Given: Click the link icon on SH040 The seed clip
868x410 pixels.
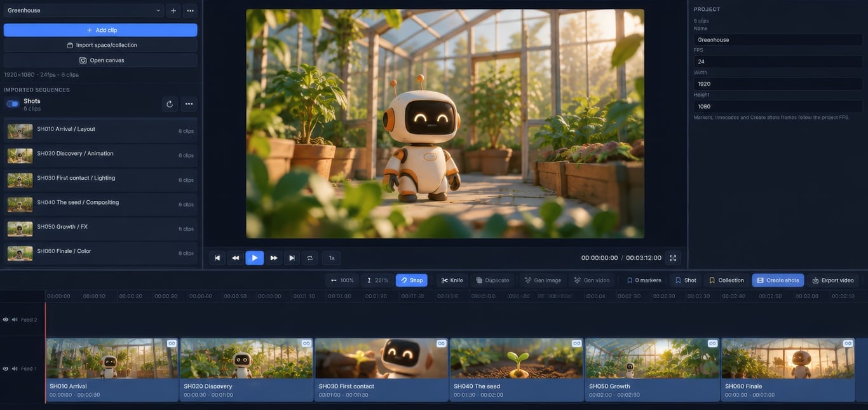Looking at the screenshot, I should [576, 343].
